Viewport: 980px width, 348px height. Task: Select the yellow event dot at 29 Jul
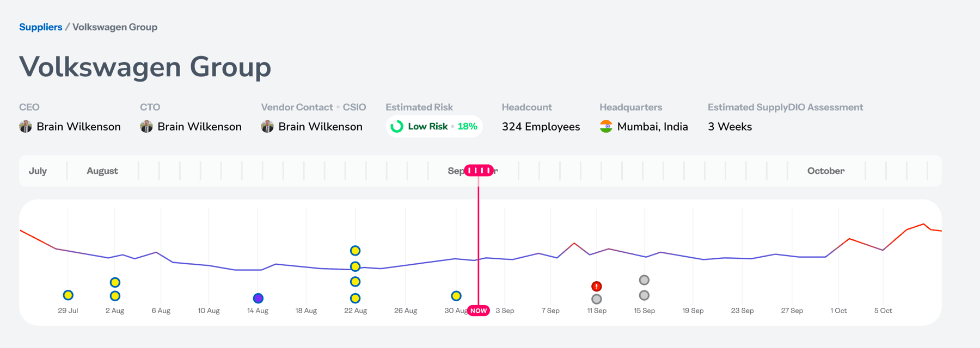click(x=68, y=295)
